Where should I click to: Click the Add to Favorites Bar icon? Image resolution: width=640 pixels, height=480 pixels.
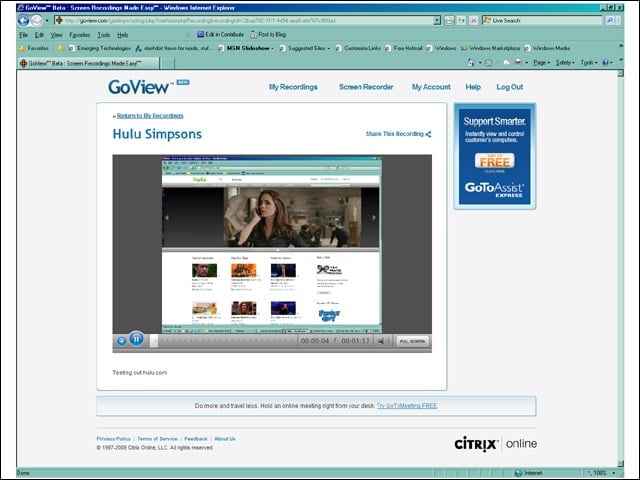point(60,48)
